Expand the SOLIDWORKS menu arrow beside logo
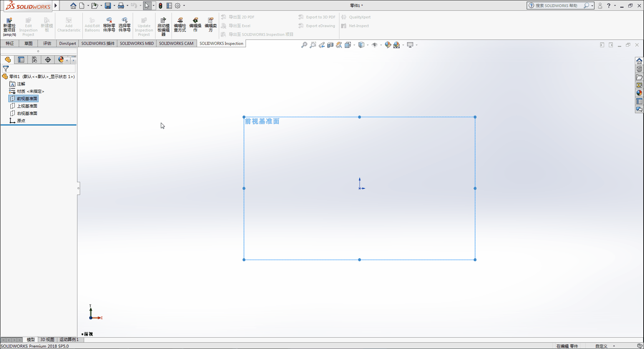 click(x=56, y=5)
